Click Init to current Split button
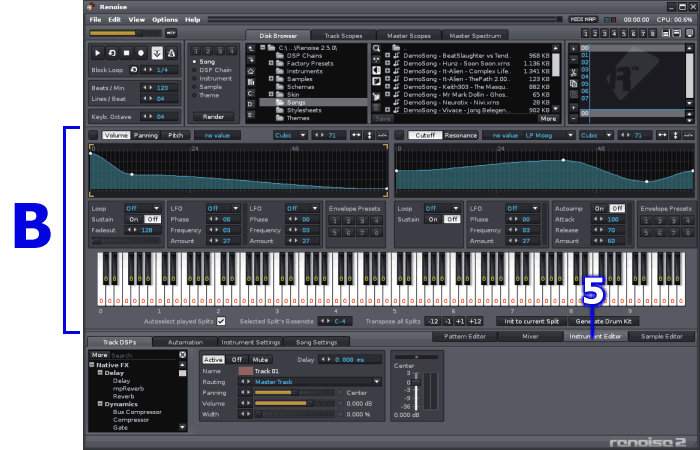 pyautogui.click(x=532, y=321)
